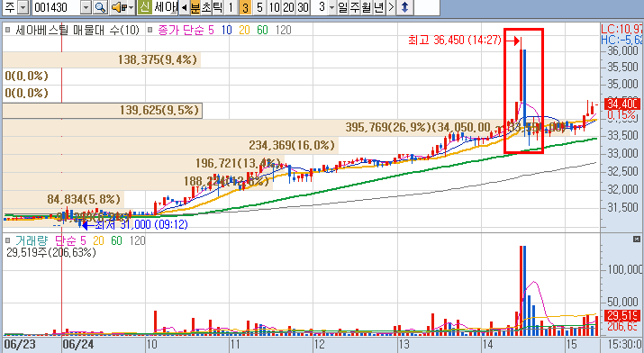Click the red volume tag 29,519

pyautogui.click(x=622, y=315)
